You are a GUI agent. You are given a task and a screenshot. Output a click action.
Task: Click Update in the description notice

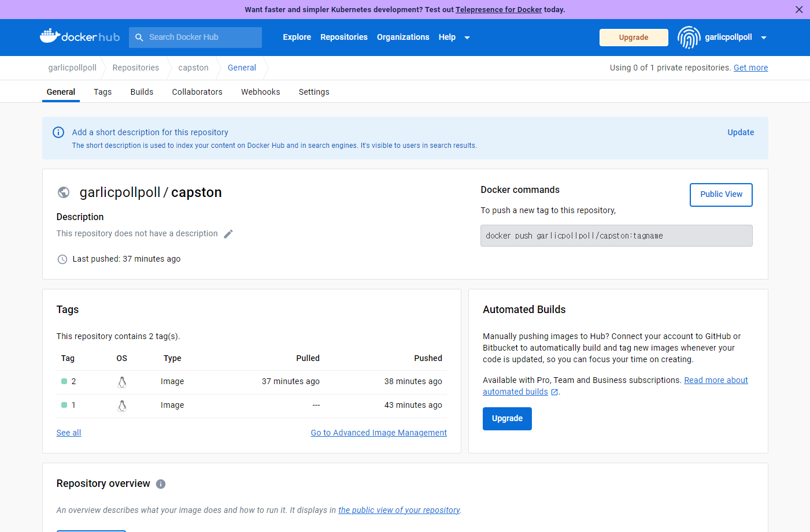pyautogui.click(x=741, y=132)
